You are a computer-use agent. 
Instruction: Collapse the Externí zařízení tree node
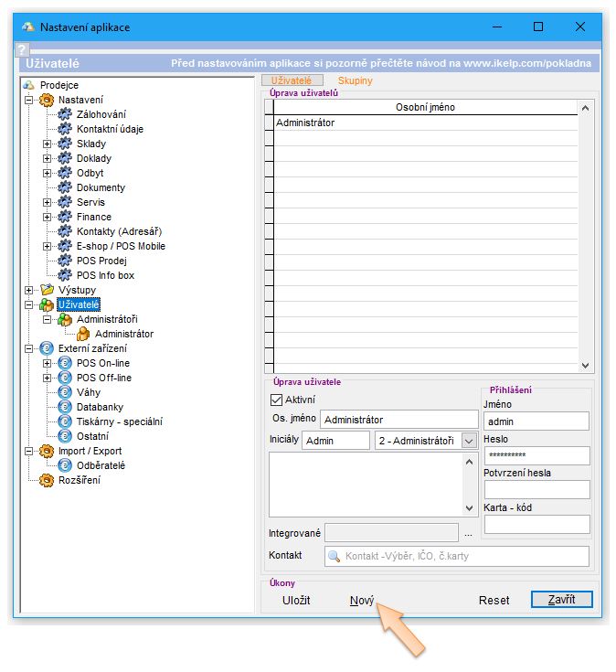tap(29, 348)
